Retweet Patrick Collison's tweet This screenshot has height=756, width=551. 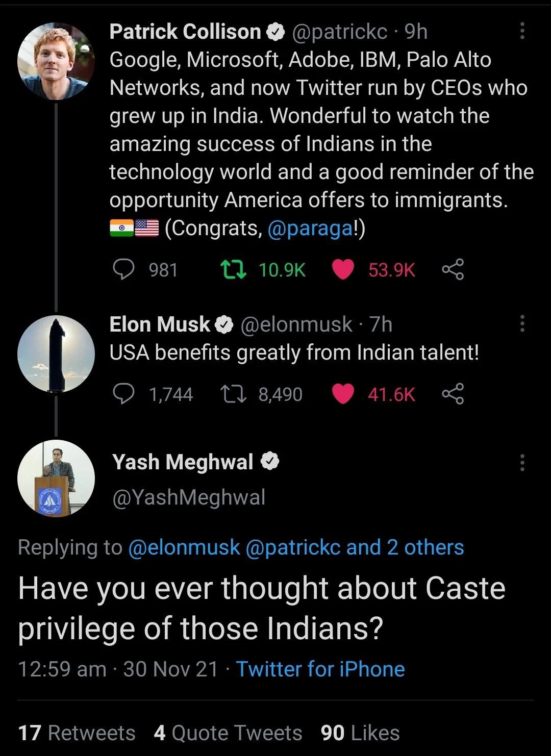[234, 269]
